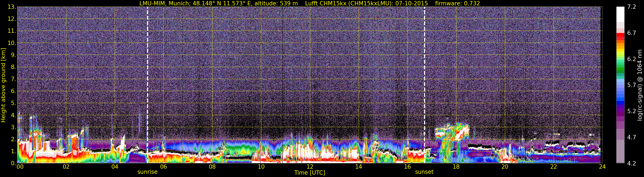Select the 'Lufft CHM15kx (CHM15kxLMU): 07-10-2015' title text
The width and height of the screenshot is (644, 177).
[x=367, y=3]
